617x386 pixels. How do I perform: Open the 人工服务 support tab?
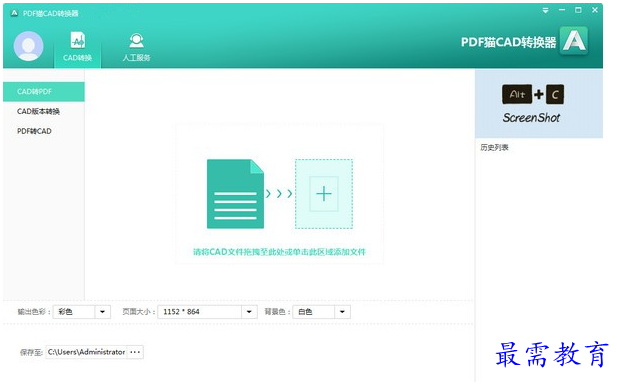136,47
